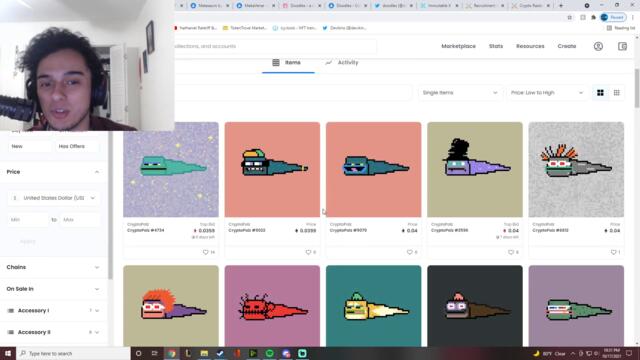Expand the Accessory I filter
The image size is (640, 360).
[53, 311]
